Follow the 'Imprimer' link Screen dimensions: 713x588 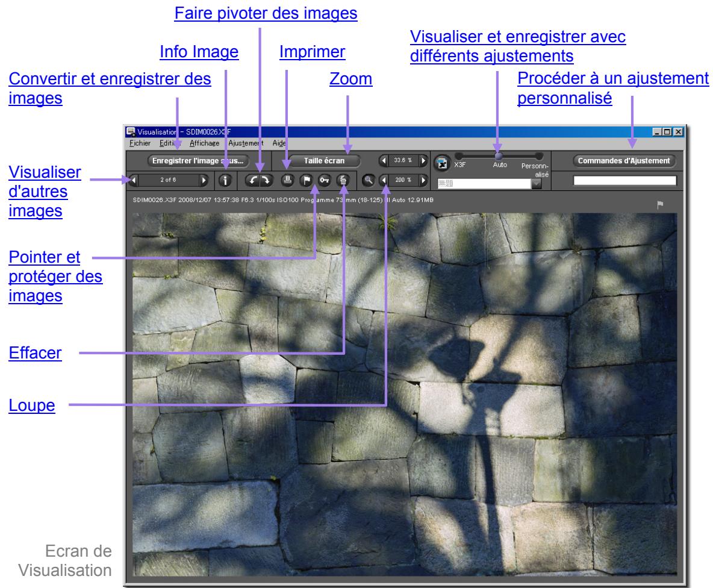click(x=313, y=52)
